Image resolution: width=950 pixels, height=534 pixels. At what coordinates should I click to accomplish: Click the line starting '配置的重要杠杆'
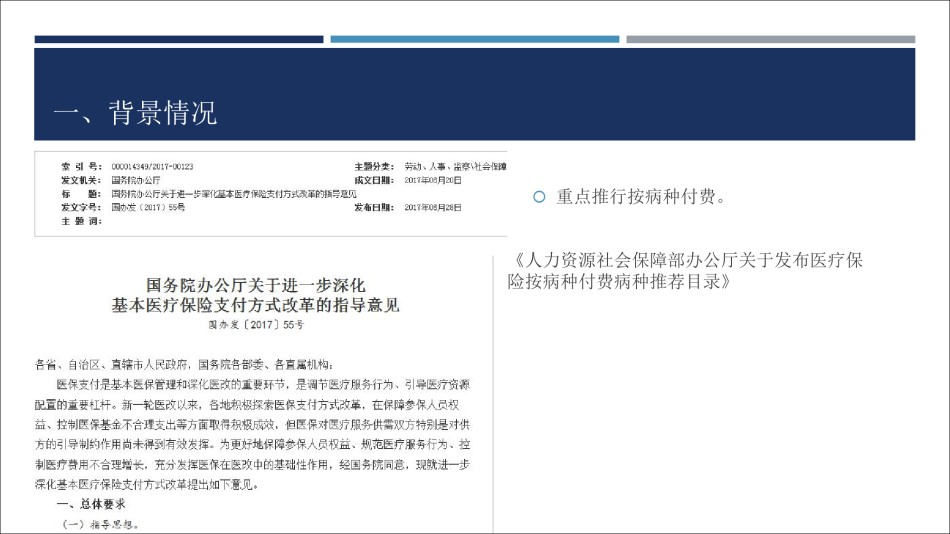coord(247,405)
